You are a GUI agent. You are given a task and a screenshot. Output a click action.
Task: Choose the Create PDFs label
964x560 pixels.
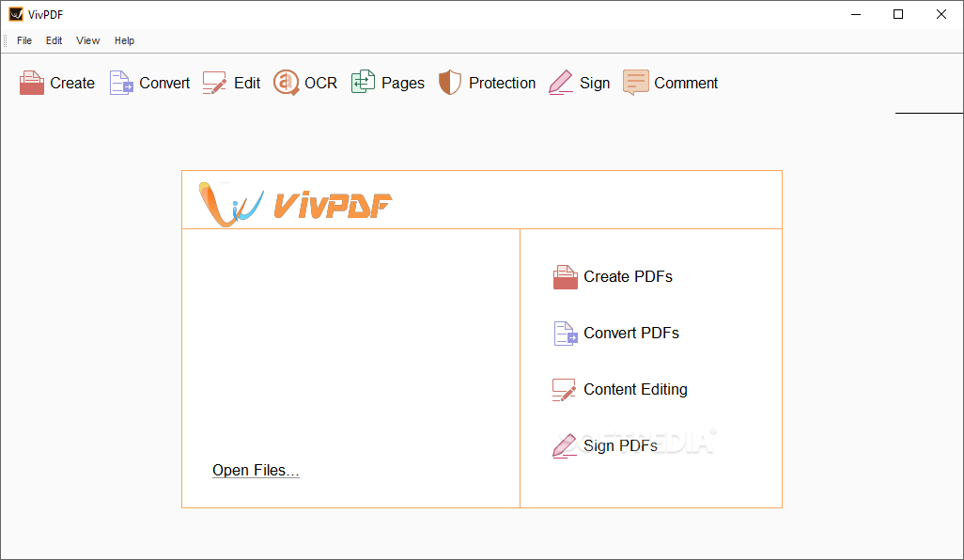click(x=628, y=276)
